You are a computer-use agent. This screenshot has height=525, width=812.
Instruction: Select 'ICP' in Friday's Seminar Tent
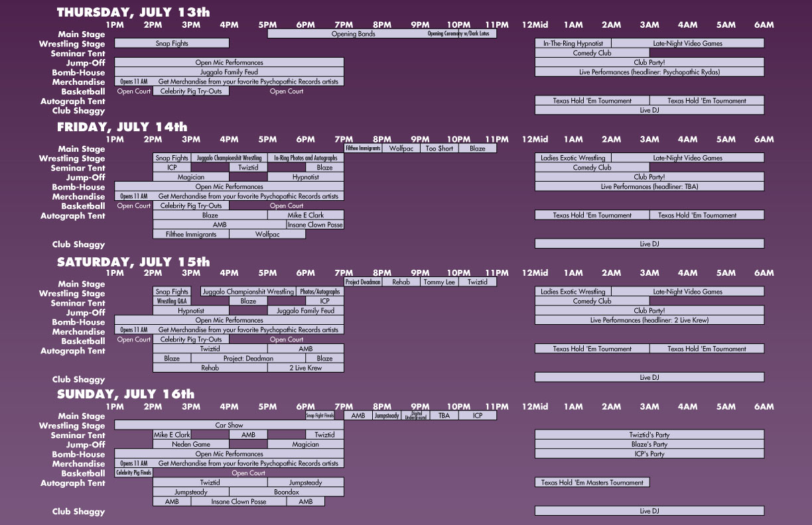click(x=172, y=168)
